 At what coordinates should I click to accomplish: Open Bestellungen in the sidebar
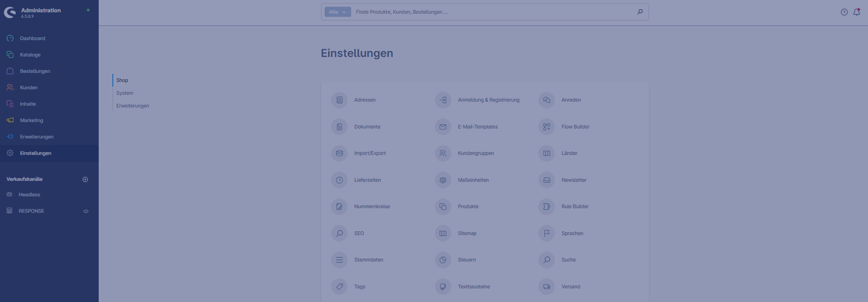click(x=49, y=71)
